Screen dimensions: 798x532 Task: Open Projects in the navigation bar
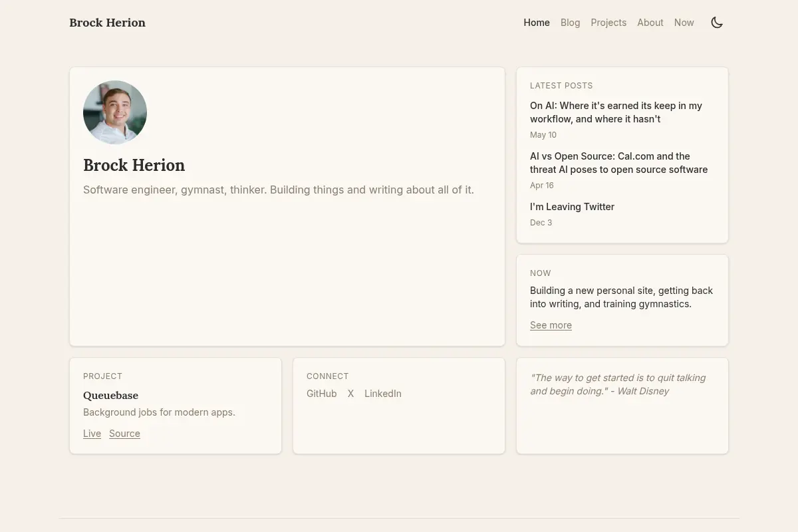point(608,23)
